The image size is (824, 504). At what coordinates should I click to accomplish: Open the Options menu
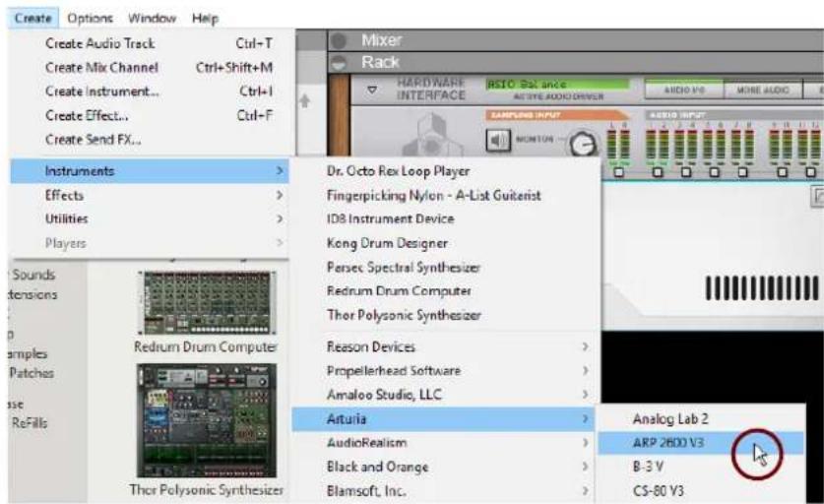click(x=90, y=19)
